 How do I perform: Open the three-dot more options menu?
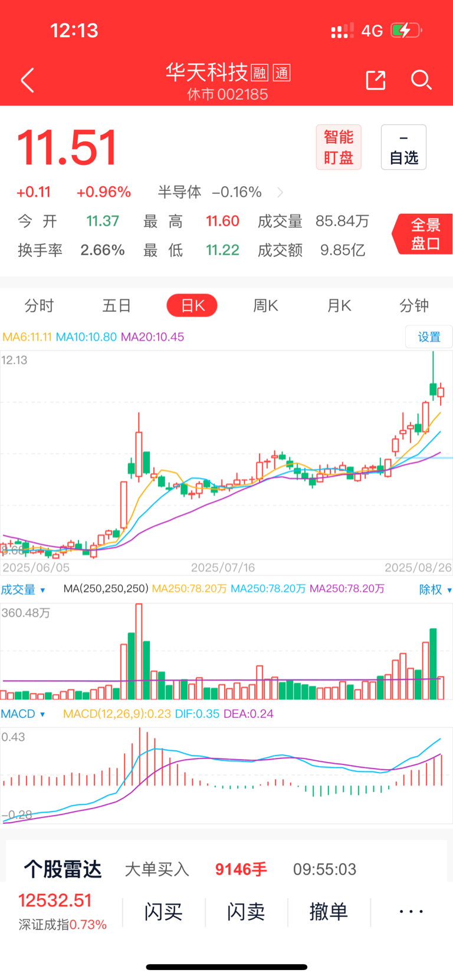click(411, 912)
